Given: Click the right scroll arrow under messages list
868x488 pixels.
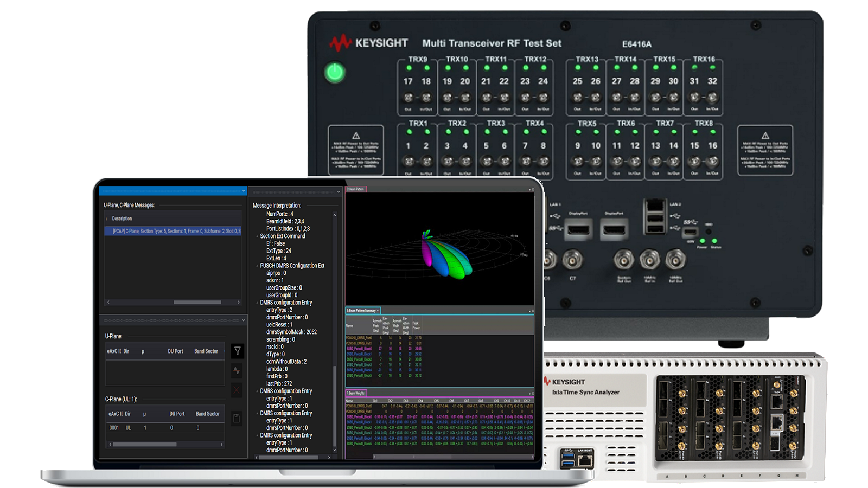Looking at the screenshot, I should click(x=239, y=302).
